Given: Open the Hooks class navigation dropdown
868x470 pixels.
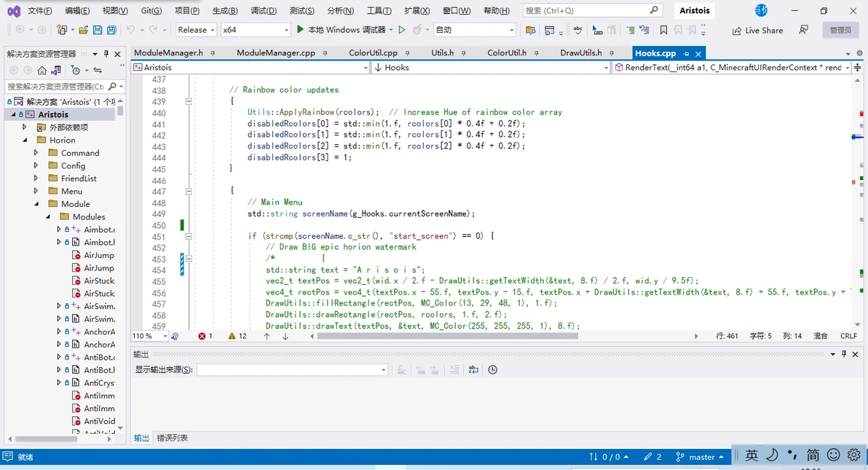Looking at the screenshot, I should [x=491, y=68].
